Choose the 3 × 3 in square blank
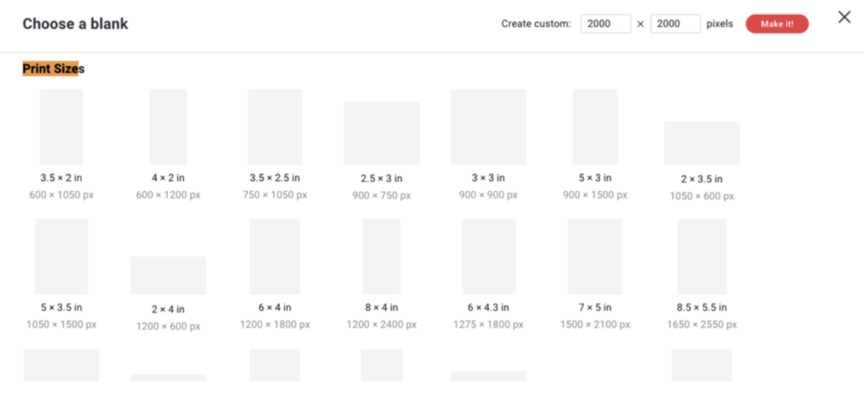This screenshot has height=398, width=868. 488,126
